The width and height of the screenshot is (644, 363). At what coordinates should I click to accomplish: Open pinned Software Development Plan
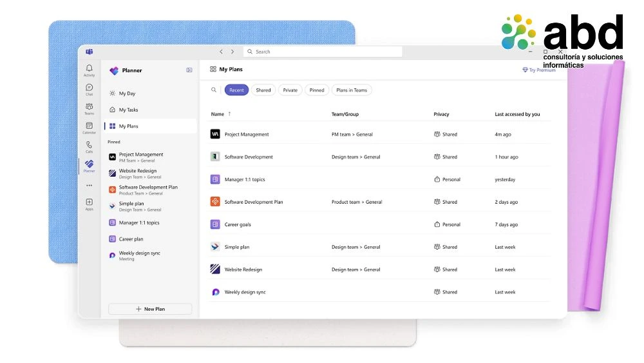[x=150, y=190]
